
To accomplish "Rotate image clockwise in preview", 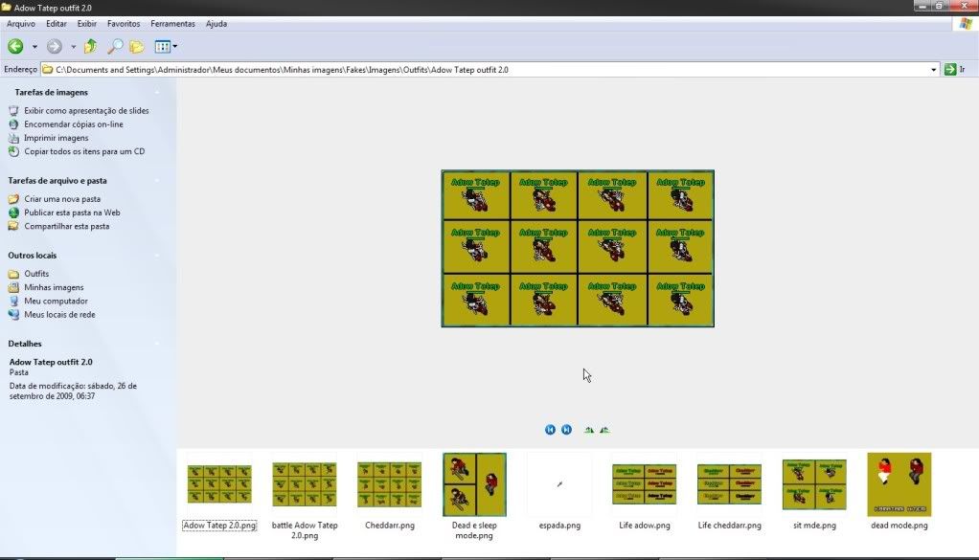I will click(588, 430).
